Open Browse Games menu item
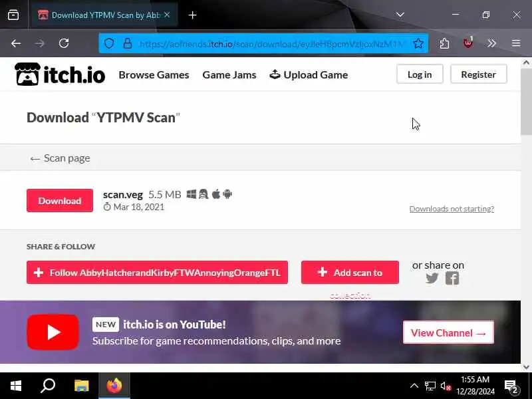The image size is (532, 399). [154, 74]
